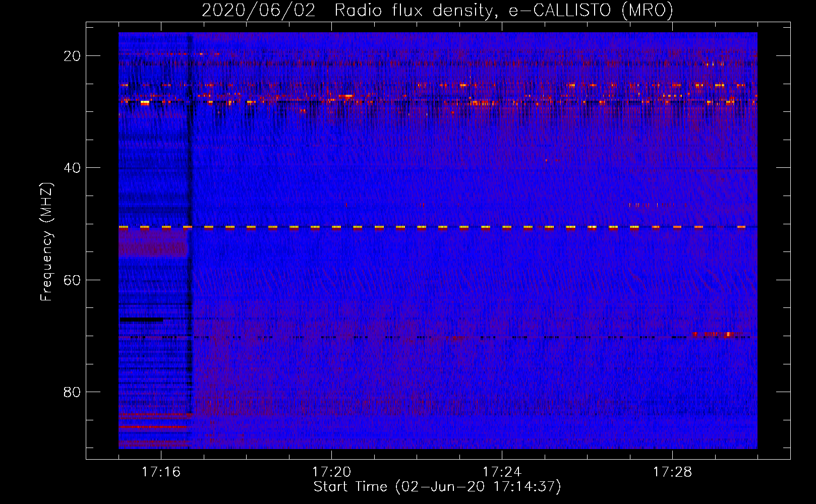Click the 'Frequency (MHZ)' axis label
Viewport: 816px width, 504px height.
(46, 242)
